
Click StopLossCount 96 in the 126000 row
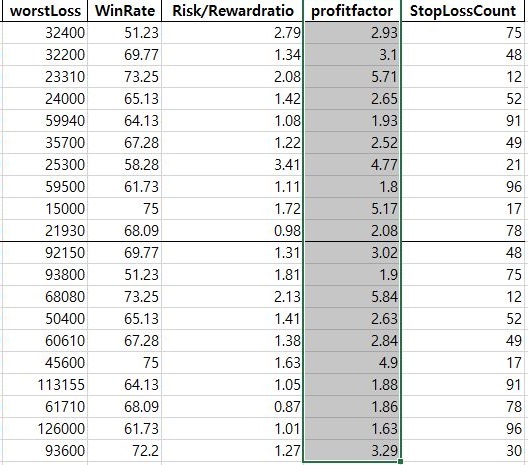click(x=463, y=428)
